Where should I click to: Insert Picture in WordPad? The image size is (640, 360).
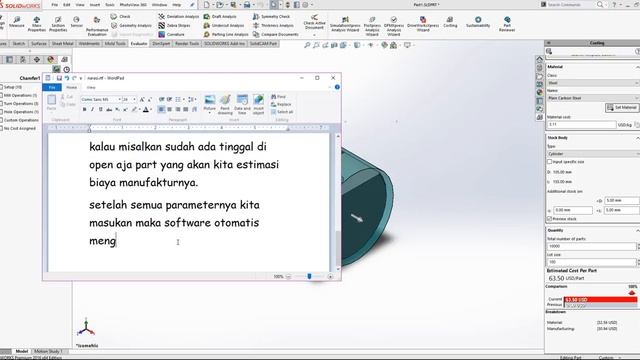point(209,103)
